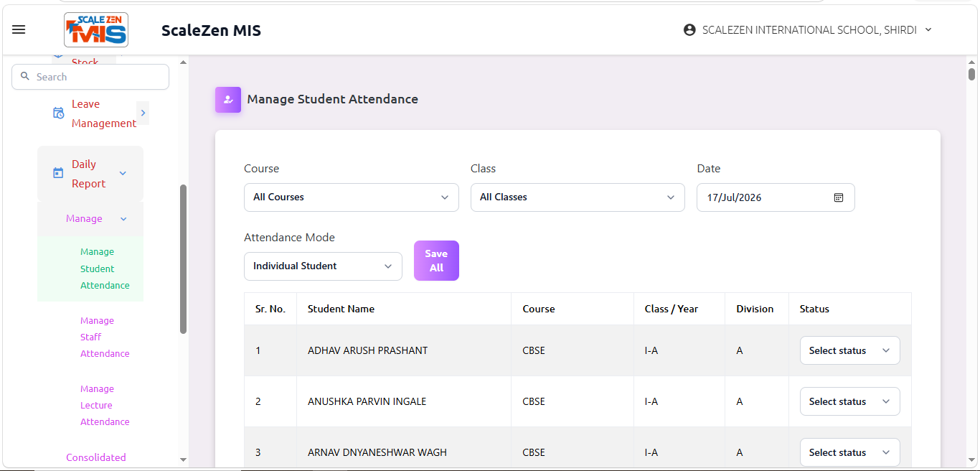Viewport: 980px width, 471px height.
Task: Open status dropdown for ARNAV DNYANESHWAR WAGH
Action: tap(849, 452)
